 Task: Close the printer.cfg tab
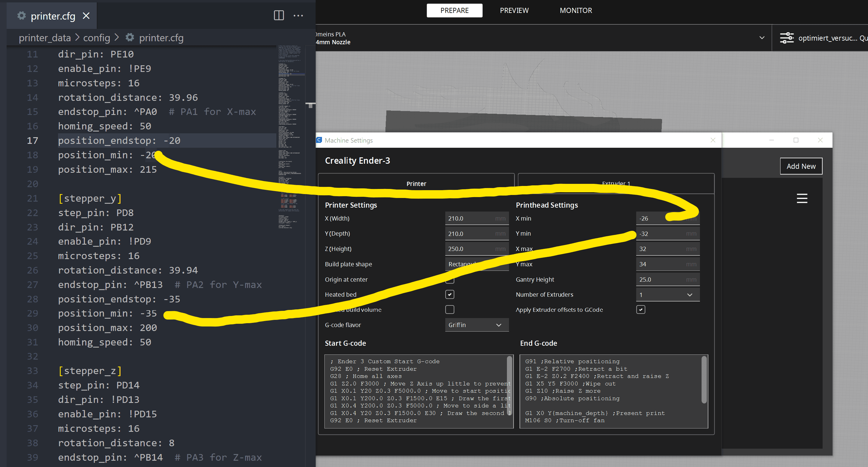point(86,16)
